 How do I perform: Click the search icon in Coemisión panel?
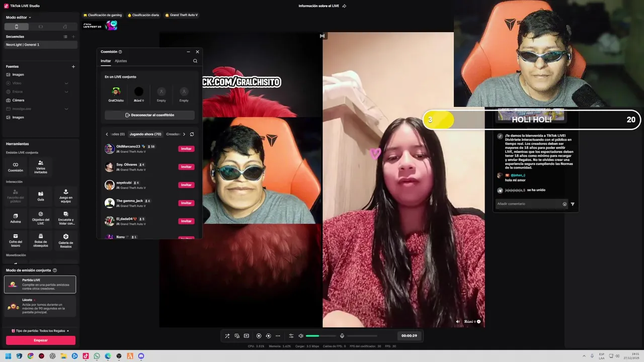(x=195, y=61)
